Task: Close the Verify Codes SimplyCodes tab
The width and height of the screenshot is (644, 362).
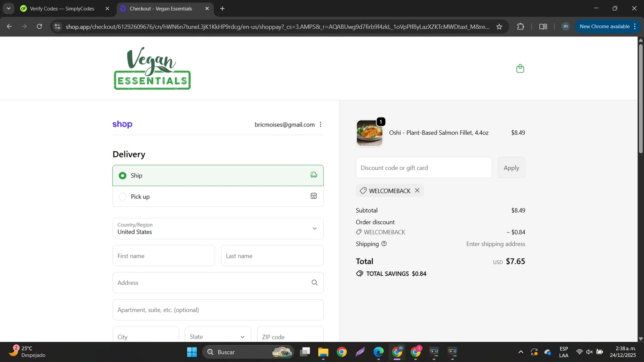Action: [107, 9]
